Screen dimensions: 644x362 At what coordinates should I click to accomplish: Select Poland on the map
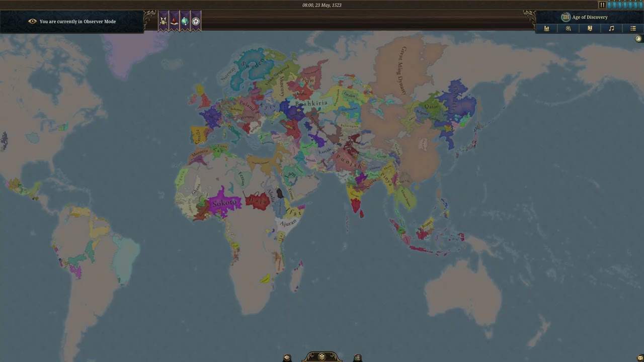247,105
